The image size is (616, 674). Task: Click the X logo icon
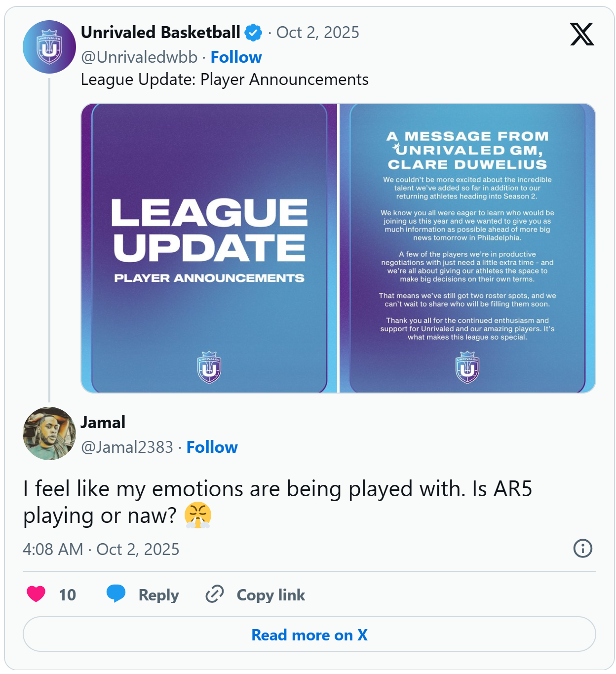tap(581, 34)
